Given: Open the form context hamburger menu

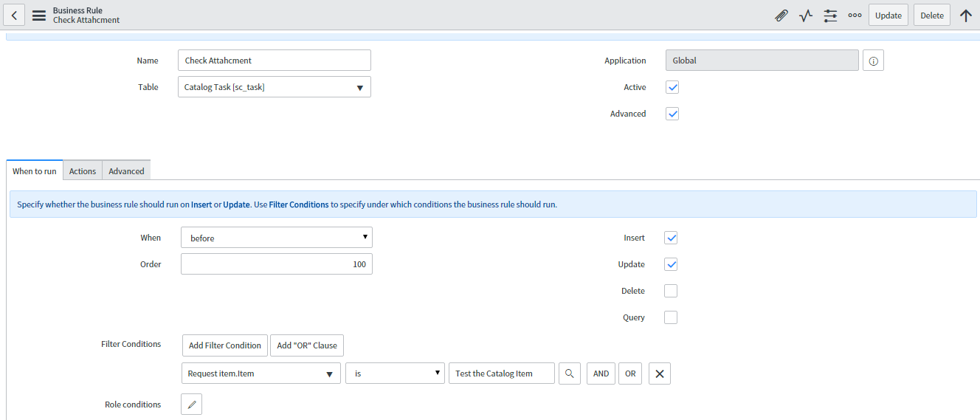Looking at the screenshot, I should pos(39,16).
